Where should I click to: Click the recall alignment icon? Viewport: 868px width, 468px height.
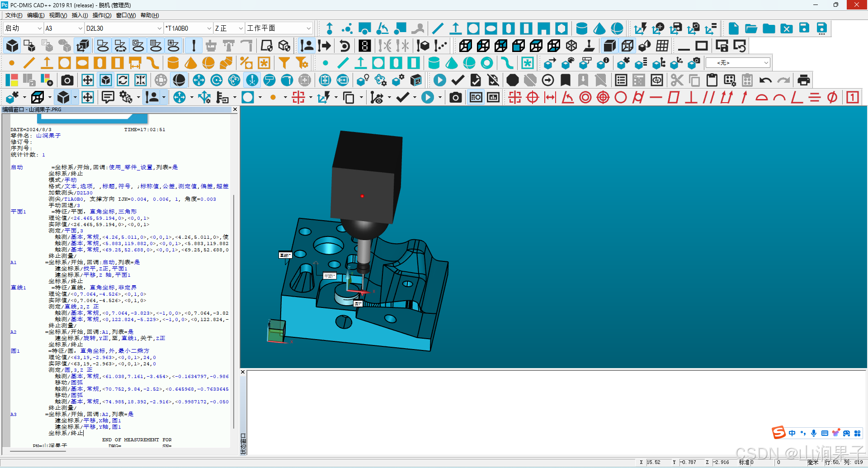coord(693,28)
